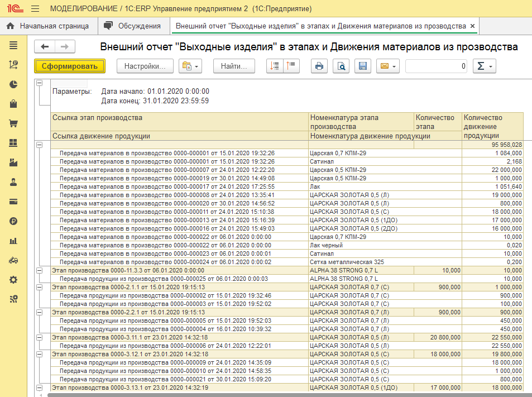Select Передача продукции из производства 0000-000021 row
Screen dimensions: 532x397
point(180,379)
